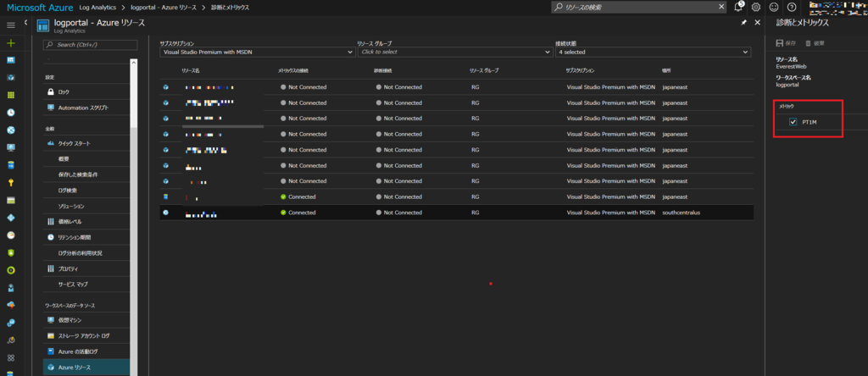Close the logportal Azure リソース blade
Screen dimensions: 868x376
pyautogui.click(x=757, y=23)
